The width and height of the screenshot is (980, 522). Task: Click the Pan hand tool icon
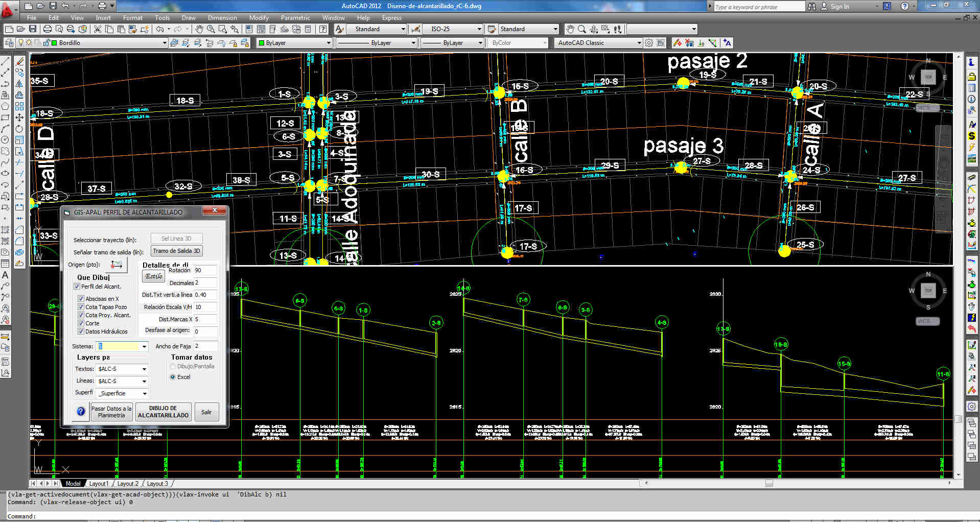coord(199,29)
